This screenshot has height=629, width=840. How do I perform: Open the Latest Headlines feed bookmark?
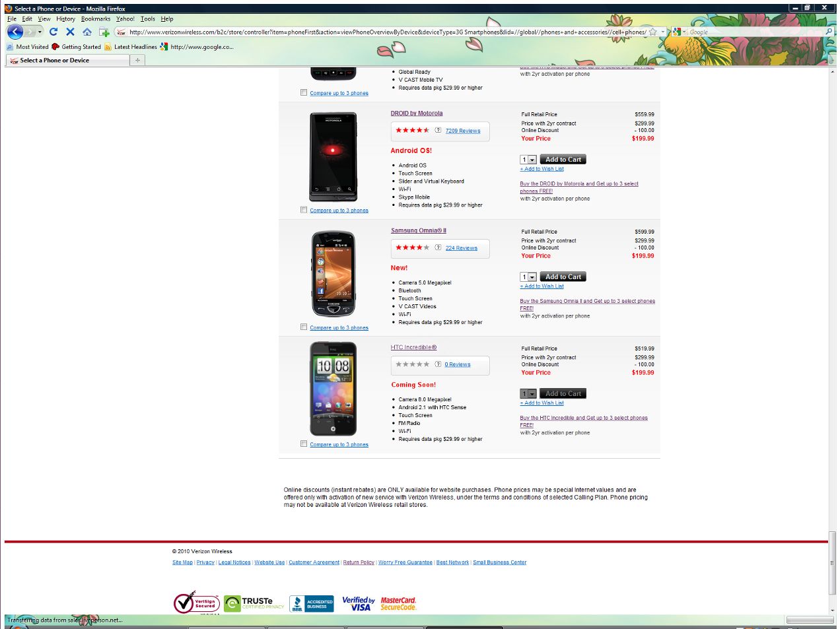click(131, 47)
